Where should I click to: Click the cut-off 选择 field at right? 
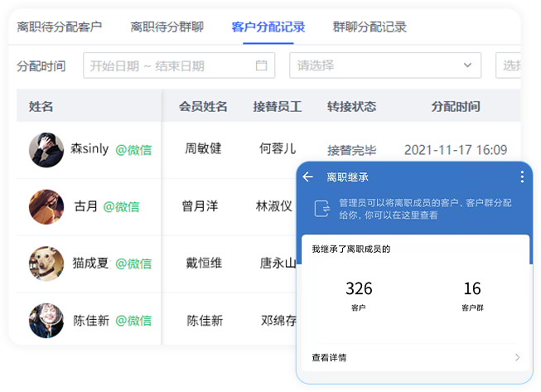coord(508,65)
